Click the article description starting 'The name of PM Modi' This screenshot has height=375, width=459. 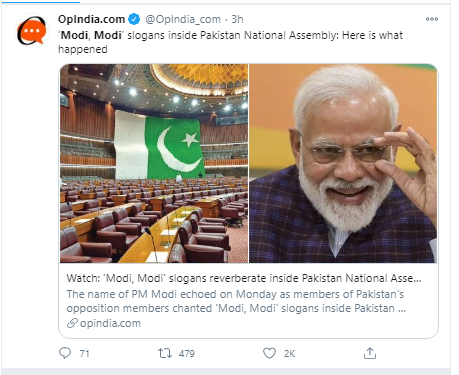(x=236, y=301)
